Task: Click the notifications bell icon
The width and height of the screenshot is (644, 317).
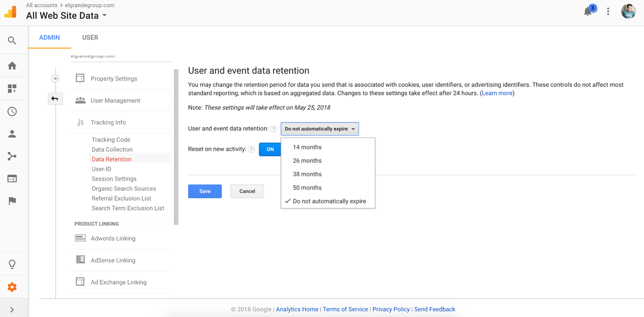Action: coord(588,12)
